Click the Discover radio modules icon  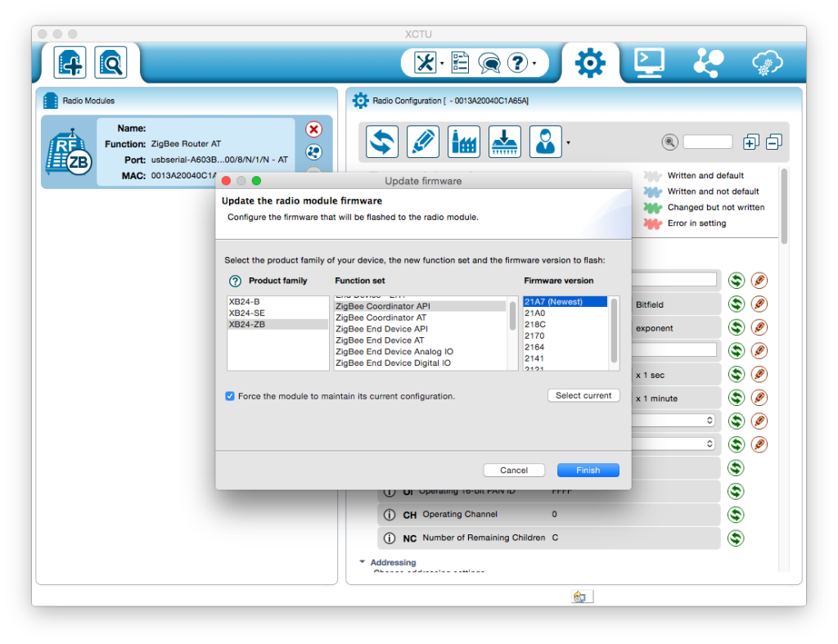pyautogui.click(x=110, y=62)
